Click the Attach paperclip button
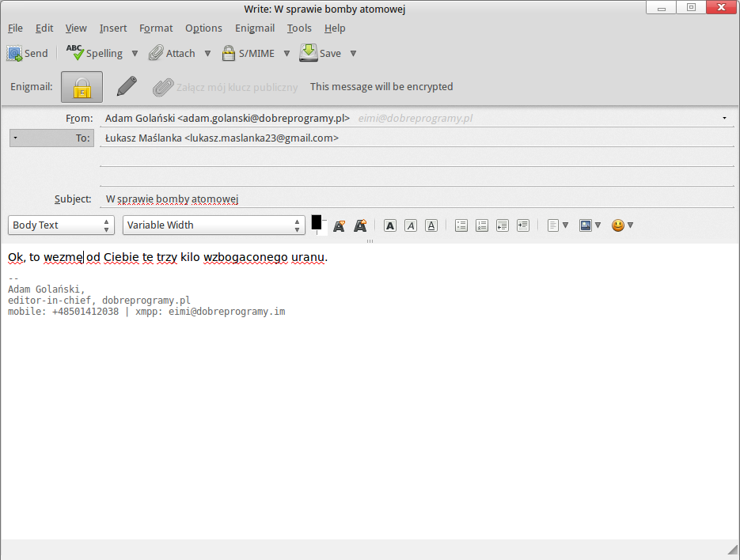The width and height of the screenshot is (740, 560). (172, 53)
